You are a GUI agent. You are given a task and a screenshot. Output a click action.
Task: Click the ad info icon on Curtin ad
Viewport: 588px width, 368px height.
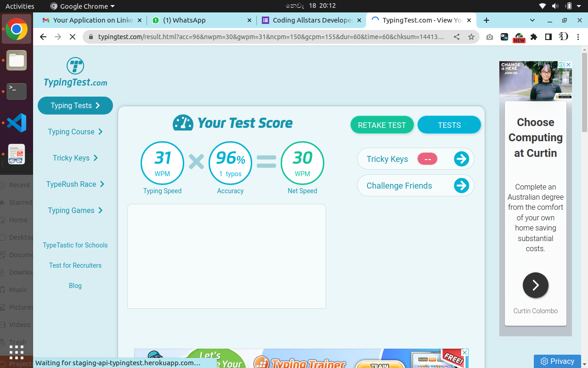(561, 65)
